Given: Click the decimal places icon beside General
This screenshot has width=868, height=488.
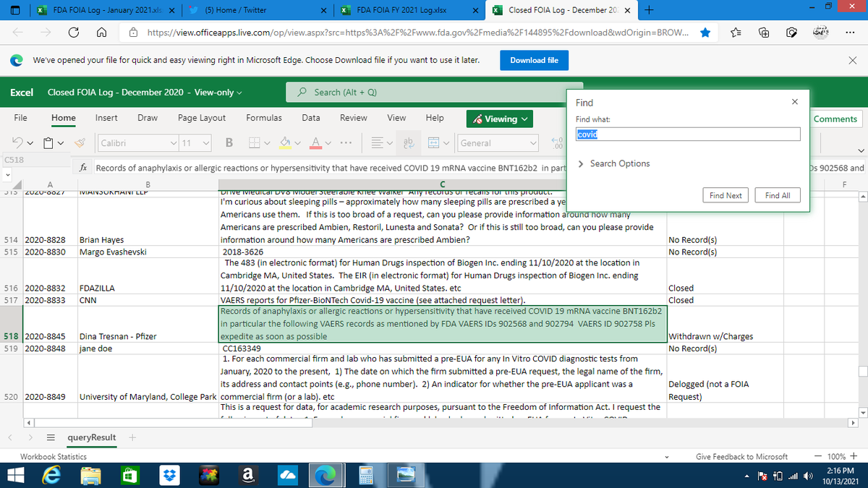Looking at the screenshot, I should click(556, 143).
